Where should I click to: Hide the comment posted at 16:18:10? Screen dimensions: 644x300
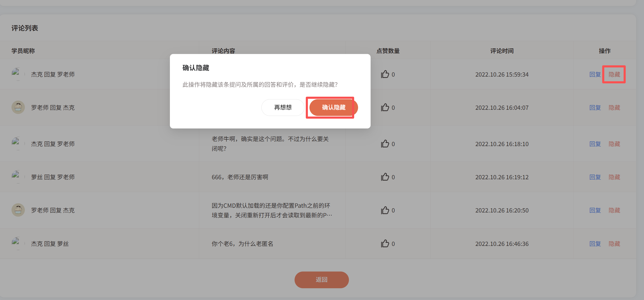(614, 144)
